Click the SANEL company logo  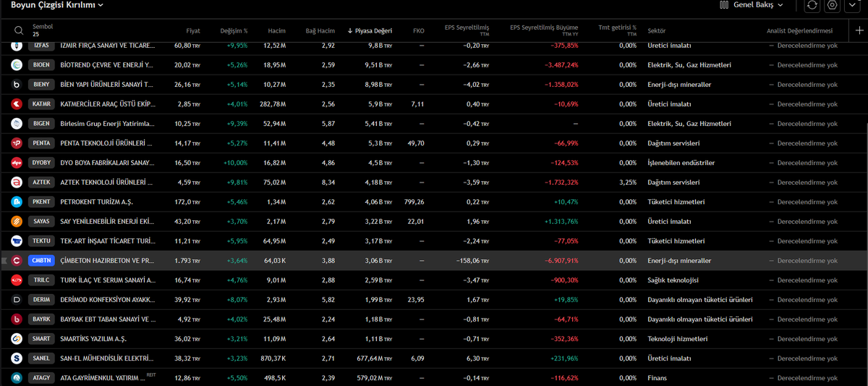pyautogui.click(x=17, y=358)
